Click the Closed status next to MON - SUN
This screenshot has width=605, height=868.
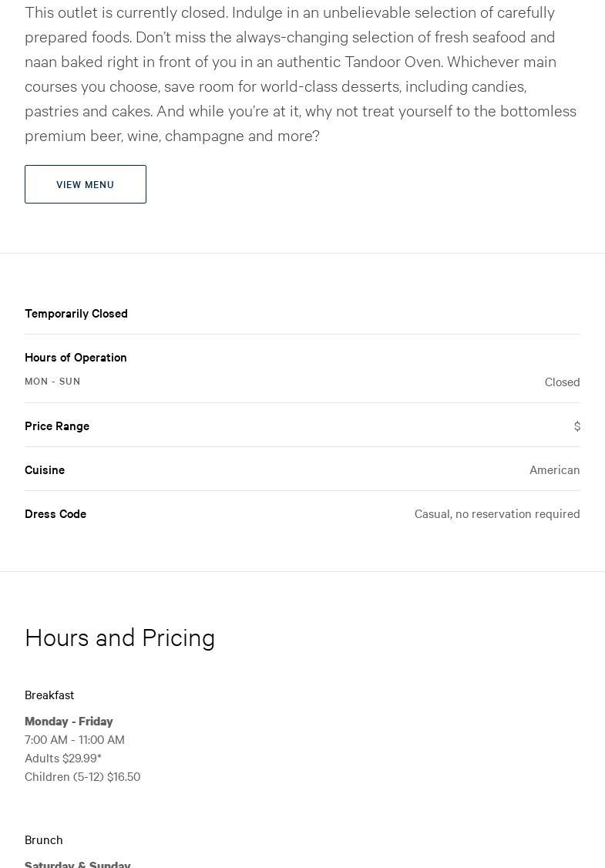[x=562, y=382]
